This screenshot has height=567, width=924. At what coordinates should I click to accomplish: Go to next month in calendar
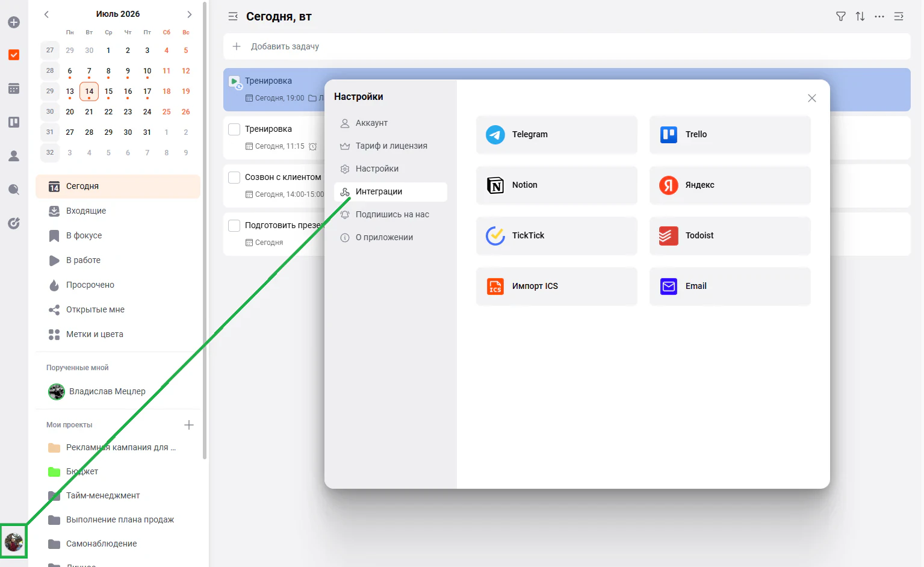coord(190,14)
